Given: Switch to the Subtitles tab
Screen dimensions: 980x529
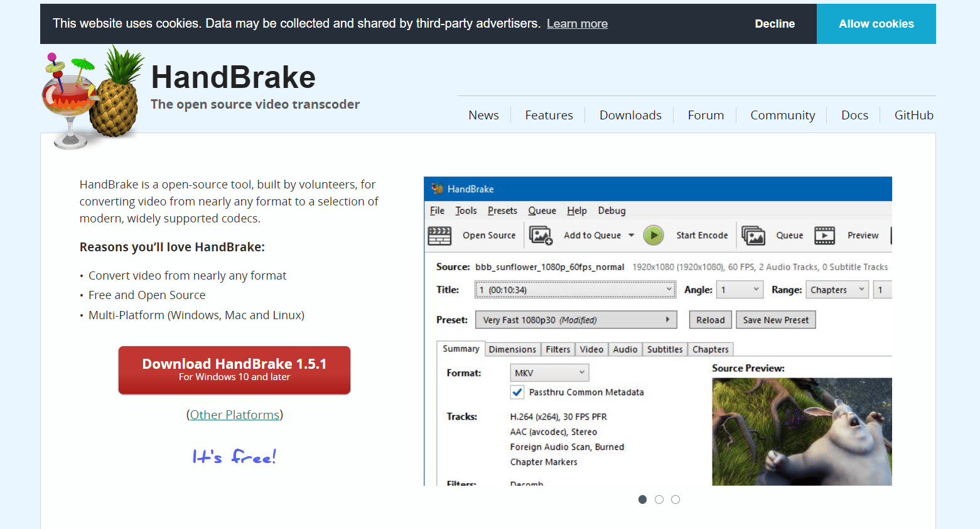Looking at the screenshot, I should [x=665, y=349].
